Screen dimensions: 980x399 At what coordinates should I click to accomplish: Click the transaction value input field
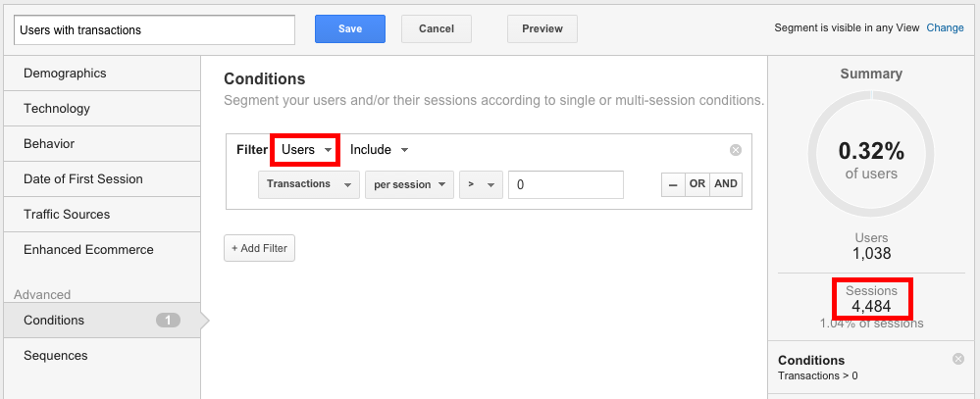click(x=566, y=184)
